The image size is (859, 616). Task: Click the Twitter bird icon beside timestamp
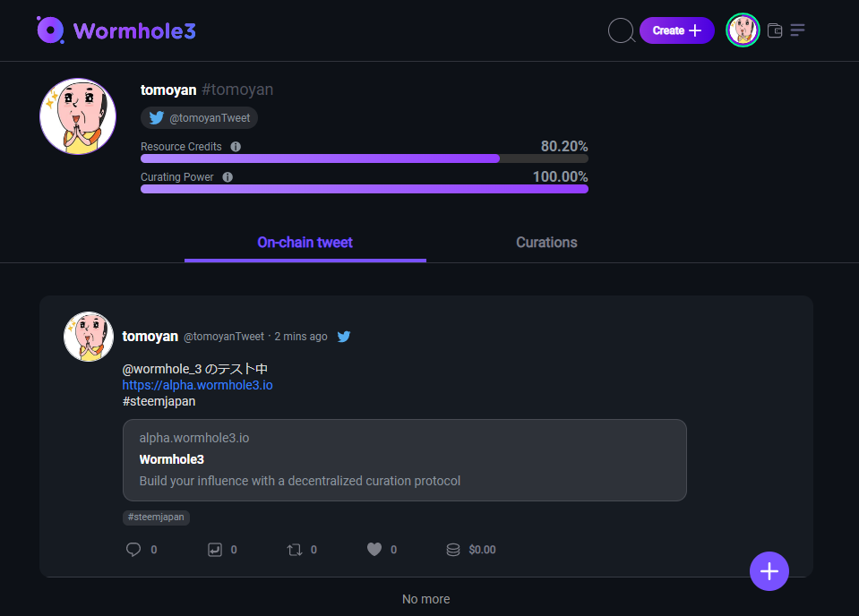(343, 337)
